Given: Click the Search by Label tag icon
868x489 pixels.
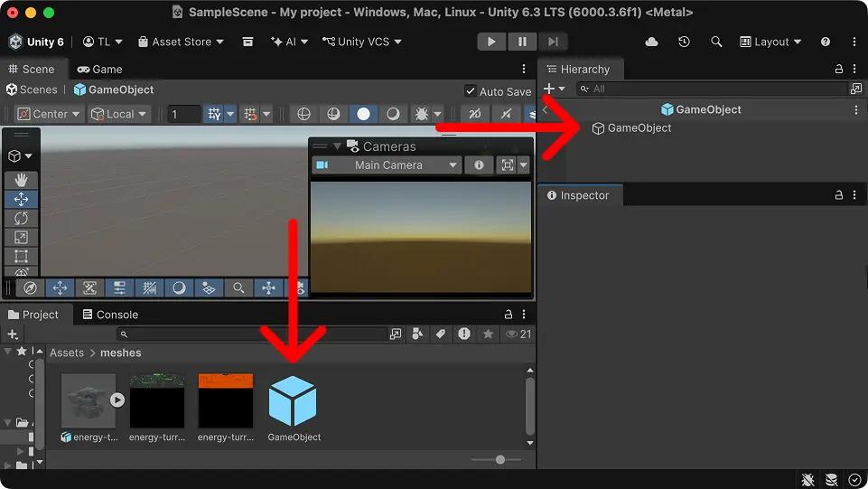Looking at the screenshot, I should point(441,334).
